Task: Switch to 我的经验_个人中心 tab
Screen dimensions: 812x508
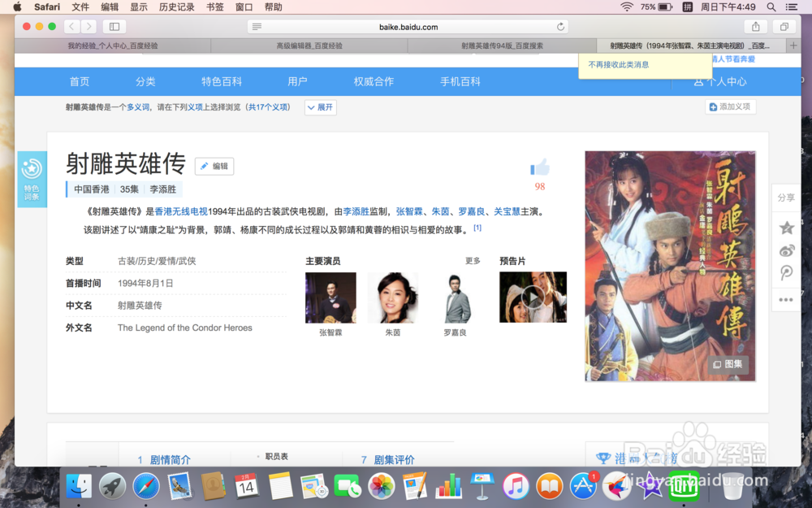Action: pos(113,46)
